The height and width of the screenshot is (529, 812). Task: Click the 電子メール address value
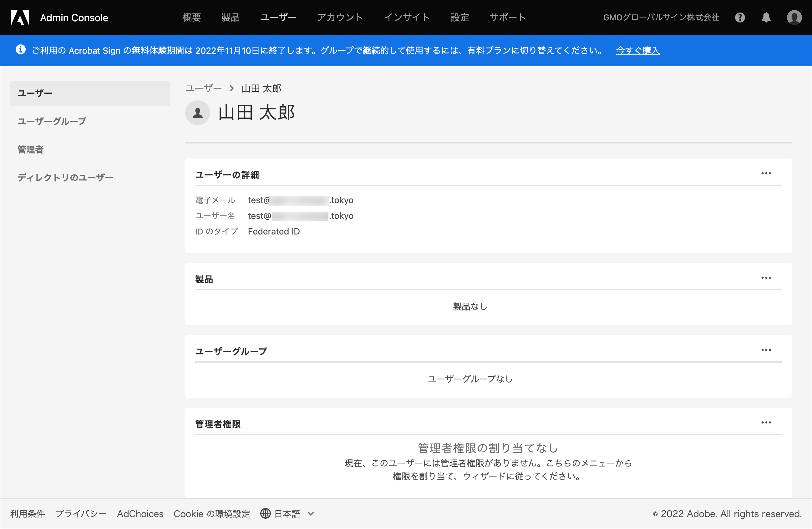pyautogui.click(x=301, y=200)
